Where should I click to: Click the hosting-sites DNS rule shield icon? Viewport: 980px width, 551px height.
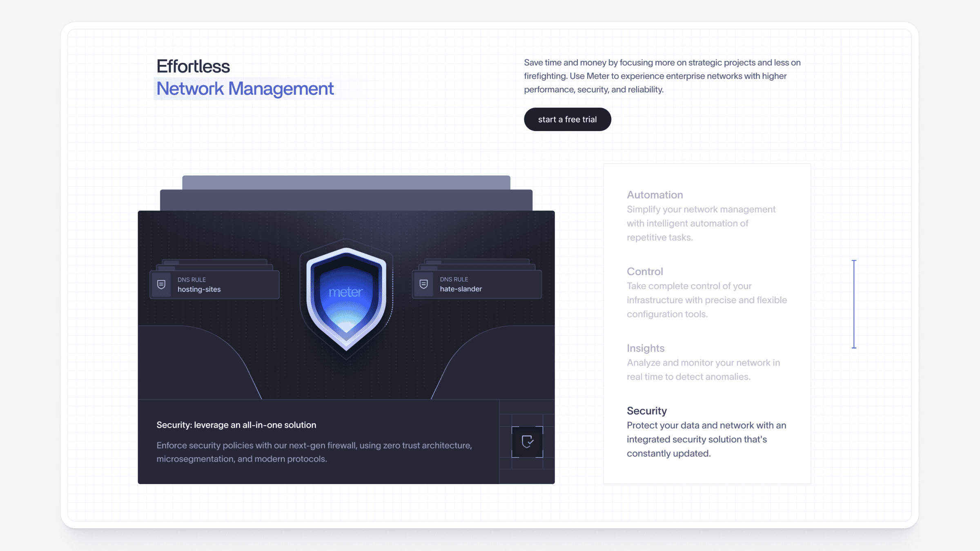tap(161, 284)
